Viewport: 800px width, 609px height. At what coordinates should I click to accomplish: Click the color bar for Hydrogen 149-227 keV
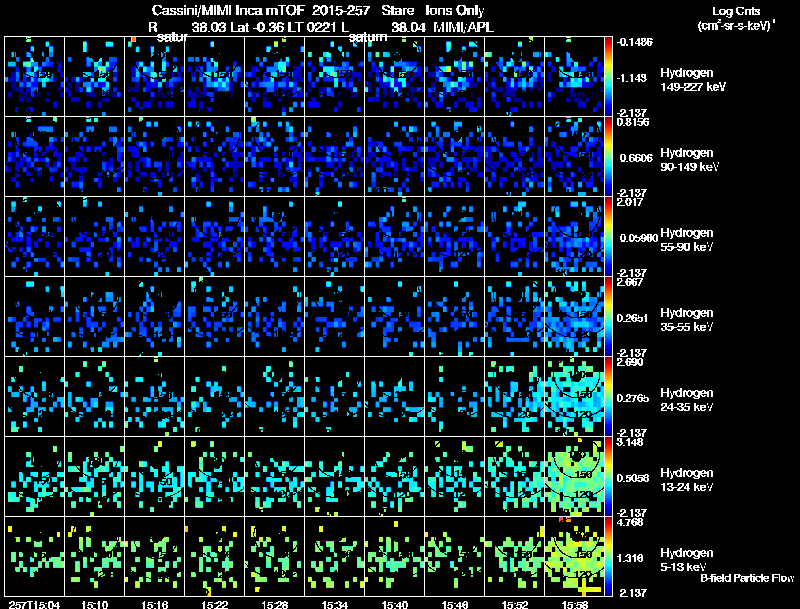click(611, 76)
